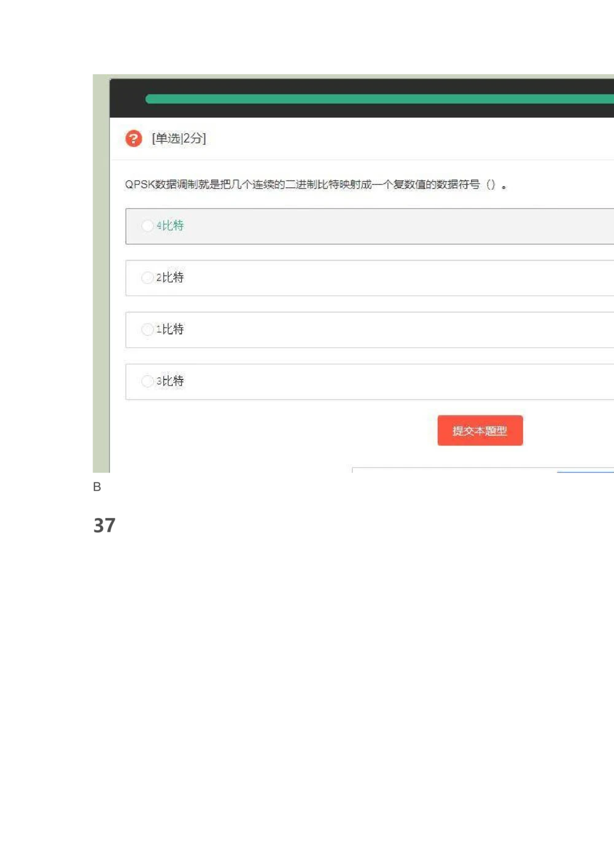The height and width of the screenshot is (868, 614).
Task: Select the 4比特 radio button
Action: pos(147,226)
